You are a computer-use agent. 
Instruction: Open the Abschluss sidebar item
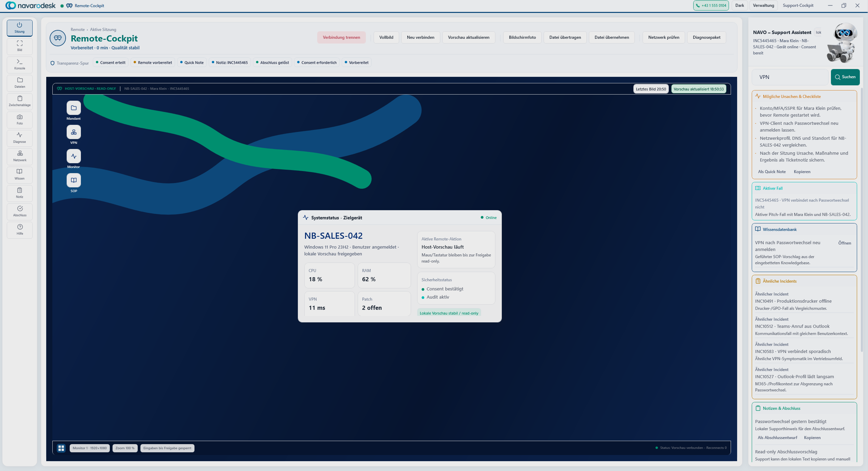point(20,212)
